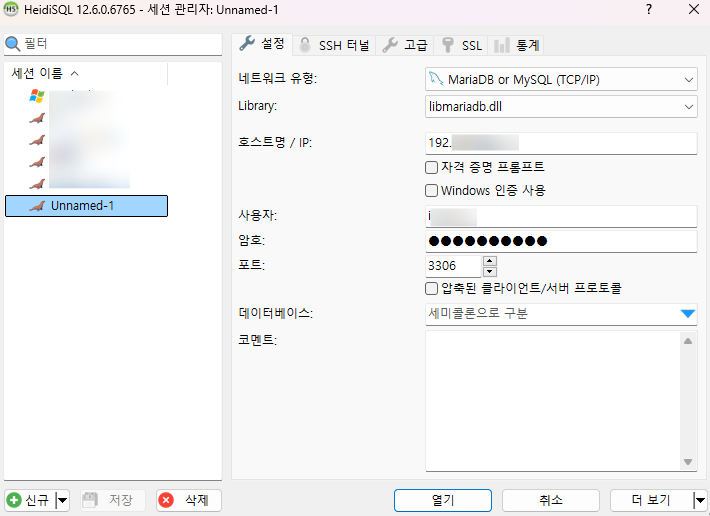Decrease the port with the down stepper
710x516 pixels.
(490, 272)
